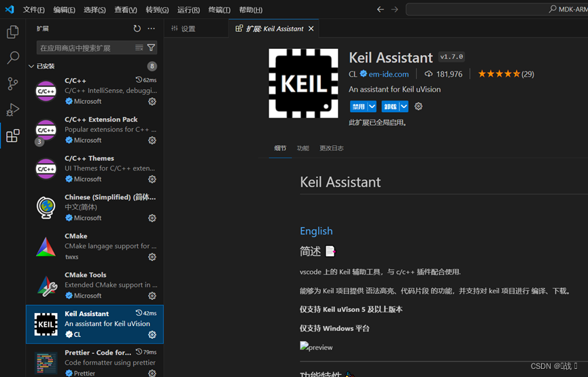The image size is (588, 377).
Task: Click the broken preview image
Action: (x=316, y=346)
